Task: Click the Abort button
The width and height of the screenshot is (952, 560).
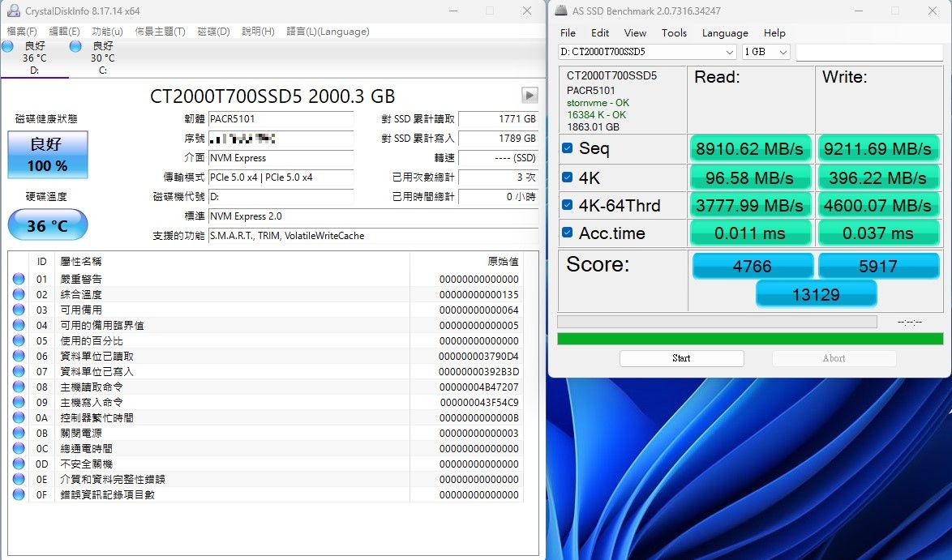Action: coord(834,358)
